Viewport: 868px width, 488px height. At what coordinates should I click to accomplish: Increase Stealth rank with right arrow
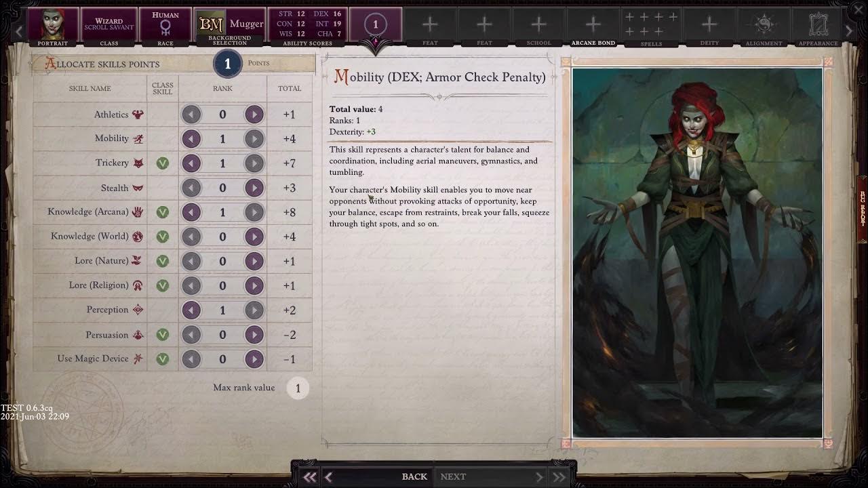point(254,188)
